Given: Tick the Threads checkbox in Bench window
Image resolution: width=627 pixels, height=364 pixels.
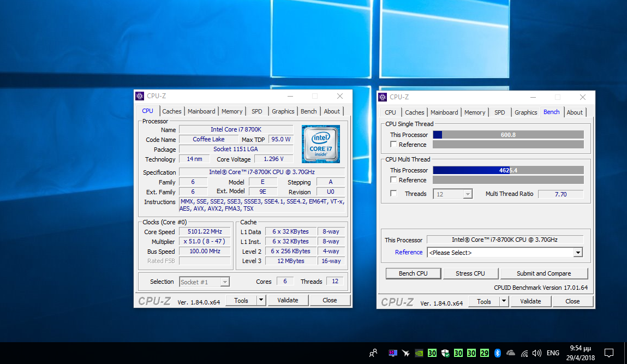Looking at the screenshot, I should 393,194.
